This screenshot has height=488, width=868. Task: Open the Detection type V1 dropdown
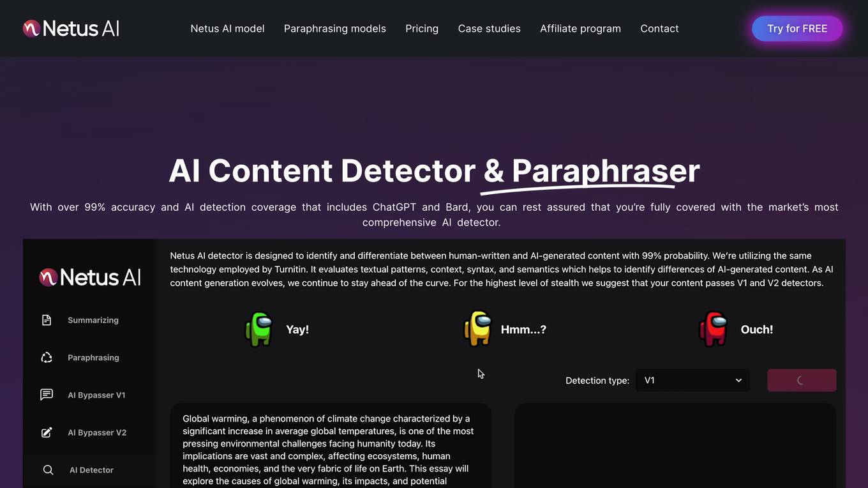[x=692, y=380]
